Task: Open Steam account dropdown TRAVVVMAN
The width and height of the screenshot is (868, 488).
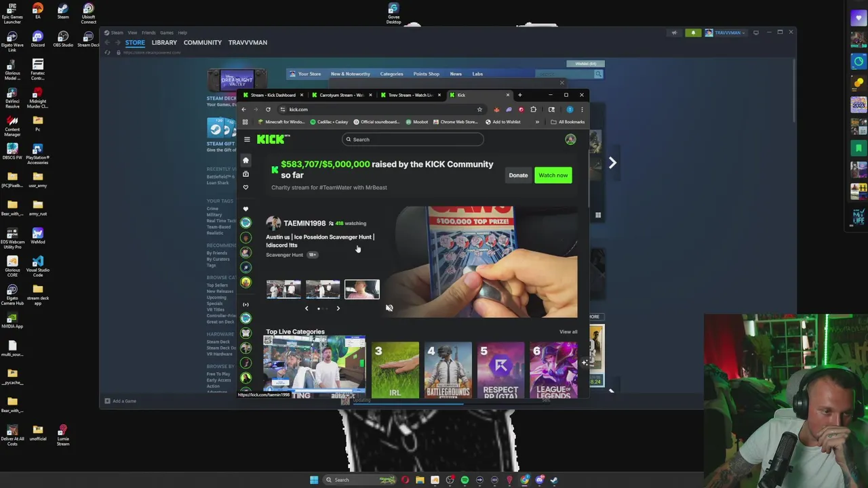Action: click(x=726, y=33)
